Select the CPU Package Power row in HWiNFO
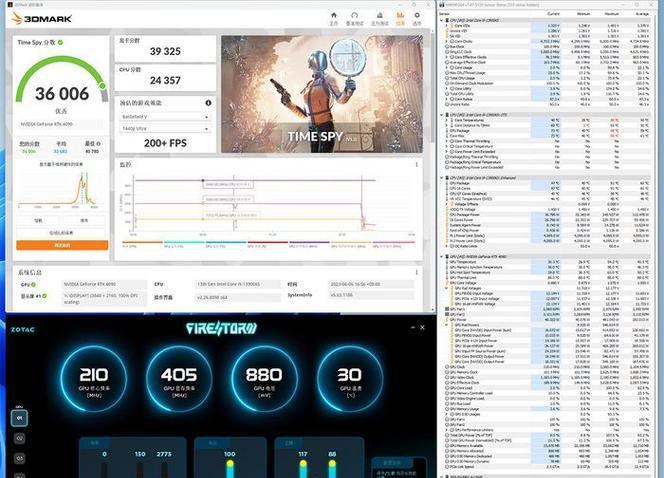 546,215
